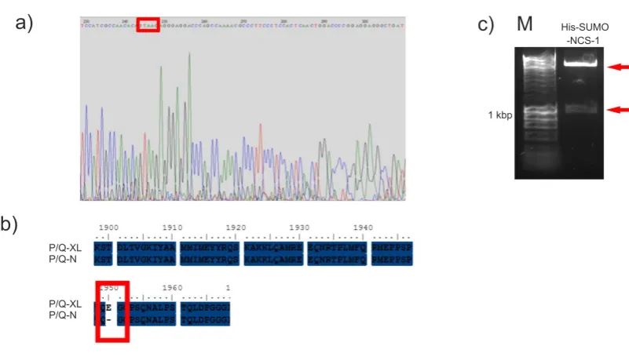629x364 pixels.
Task: Click the "MMIMEYYRQS" segment in the P/Q-XL row
Action: [210, 247]
